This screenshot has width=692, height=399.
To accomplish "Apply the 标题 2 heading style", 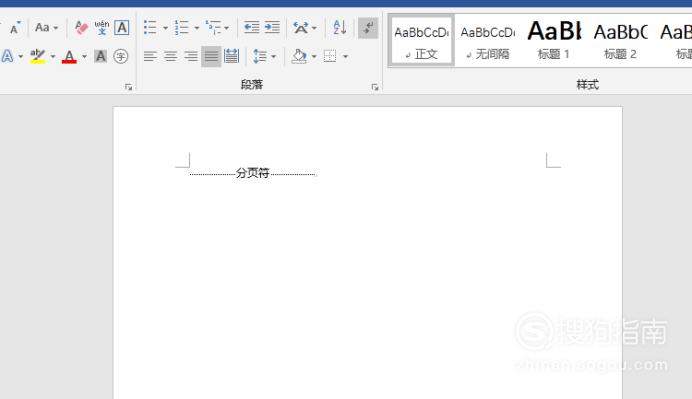I will coord(620,41).
